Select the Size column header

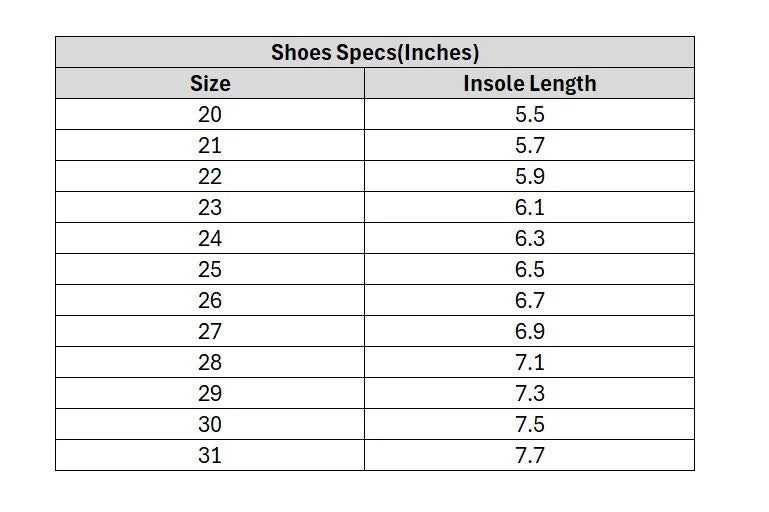pos(210,83)
